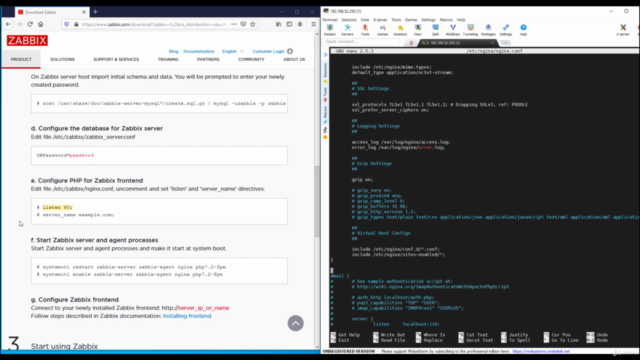Collapse MobaXterm sidebar with arrow
The height and width of the screenshot is (360, 640).
(x=325, y=54)
